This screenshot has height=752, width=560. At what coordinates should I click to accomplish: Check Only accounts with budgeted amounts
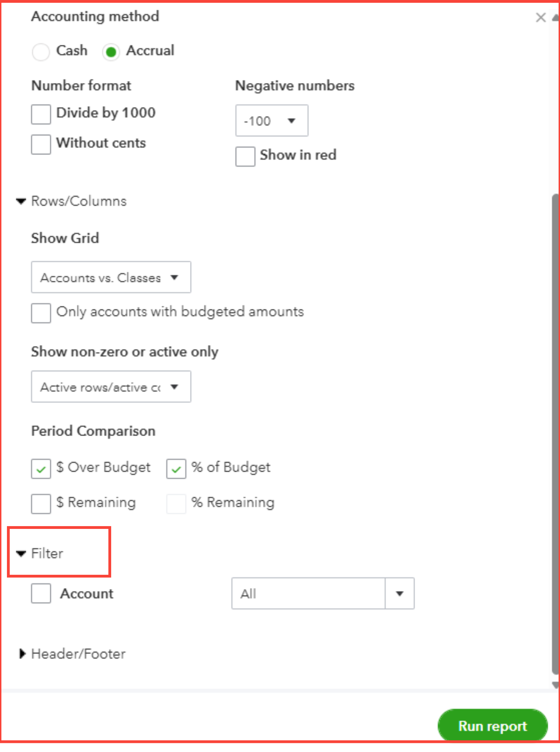coord(41,313)
